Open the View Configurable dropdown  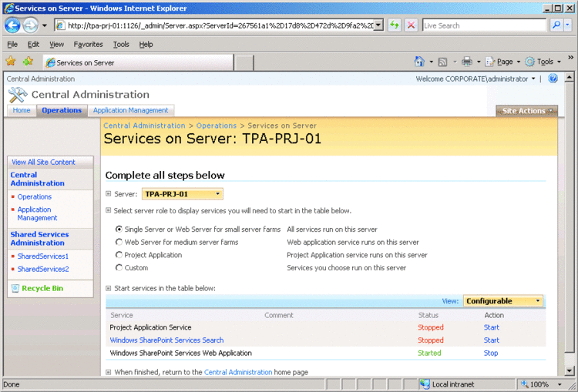pyautogui.click(x=502, y=301)
